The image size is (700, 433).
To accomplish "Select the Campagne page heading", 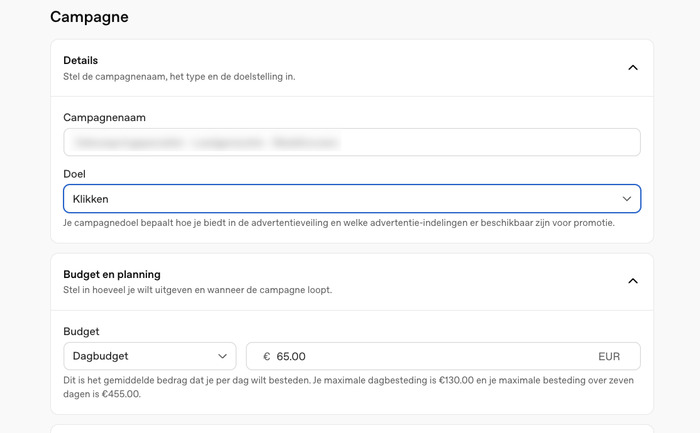I will point(89,17).
